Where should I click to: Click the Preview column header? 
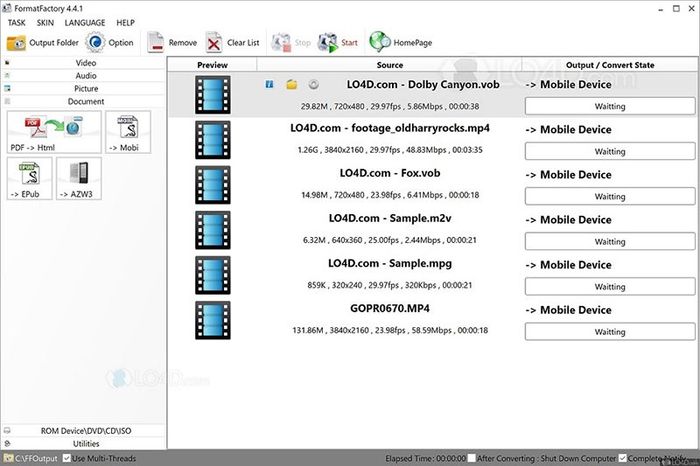point(212,65)
